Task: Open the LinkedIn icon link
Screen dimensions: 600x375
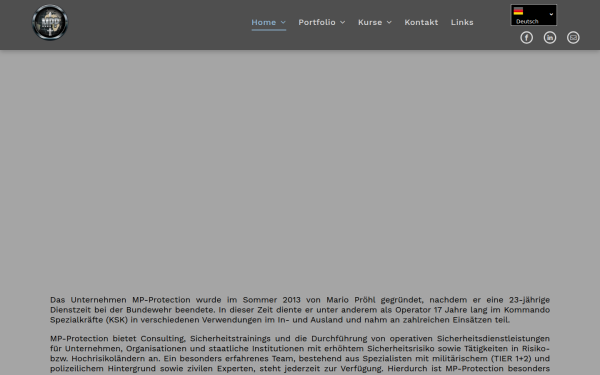Action: click(x=550, y=38)
